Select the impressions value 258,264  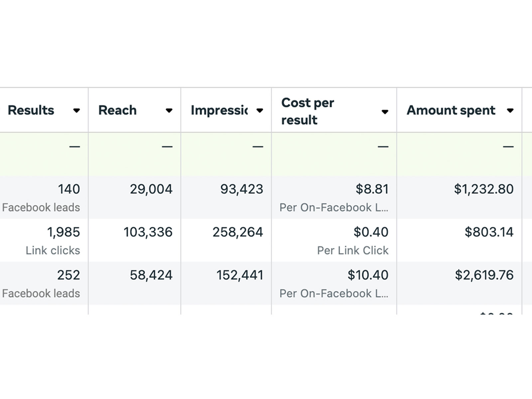[x=237, y=232]
